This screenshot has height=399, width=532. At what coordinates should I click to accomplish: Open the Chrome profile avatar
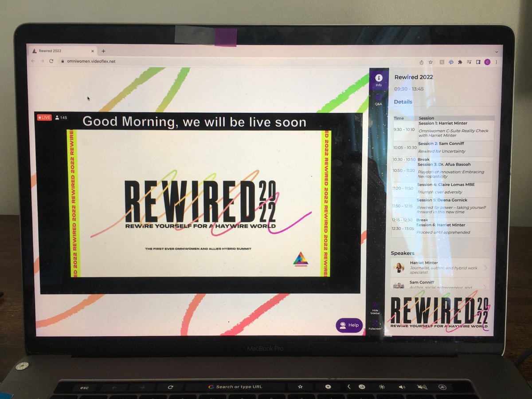(487, 62)
